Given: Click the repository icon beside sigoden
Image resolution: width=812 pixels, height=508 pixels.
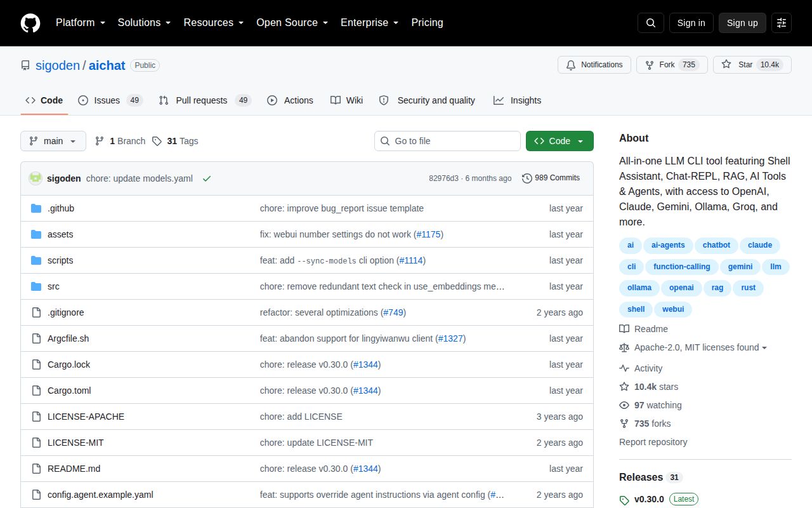Looking at the screenshot, I should click(25, 65).
